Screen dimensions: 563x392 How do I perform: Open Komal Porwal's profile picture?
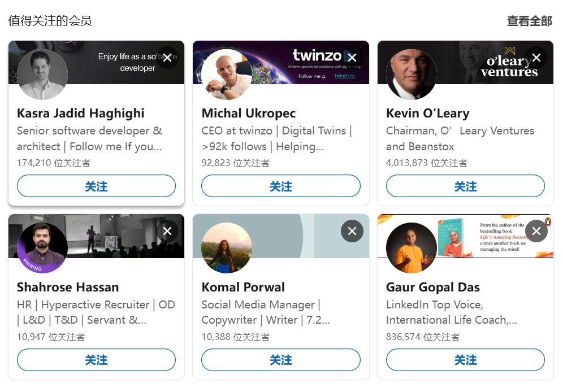click(x=227, y=248)
